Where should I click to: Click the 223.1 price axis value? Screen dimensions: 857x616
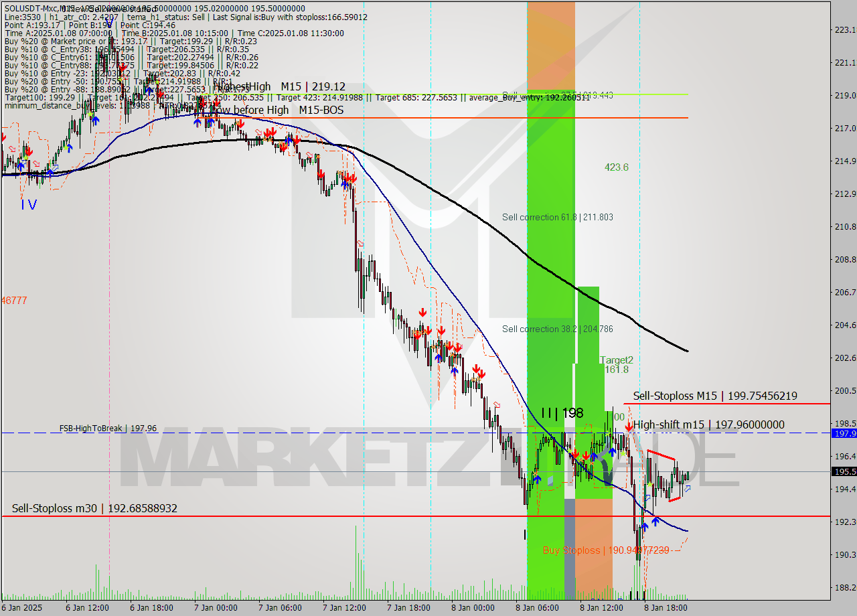click(846, 29)
